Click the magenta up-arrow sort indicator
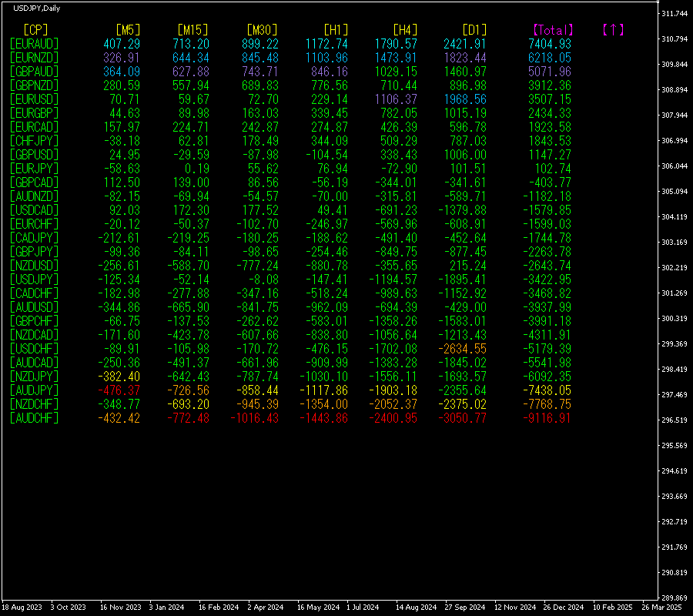 pyautogui.click(x=613, y=30)
